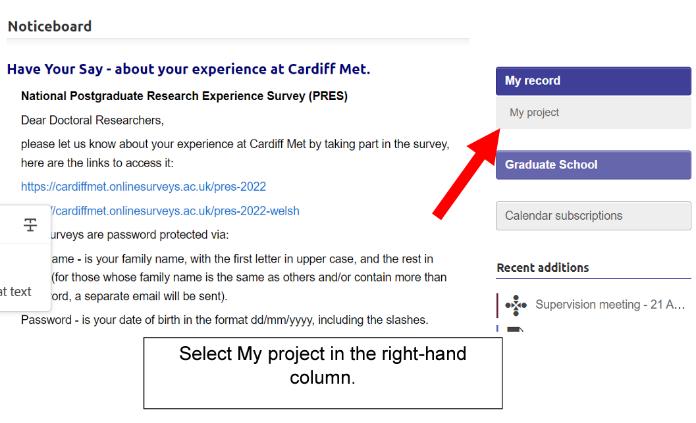
Task: Click the cropped icon below Supervision meeting entry
Action: pyautogui.click(x=516, y=330)
